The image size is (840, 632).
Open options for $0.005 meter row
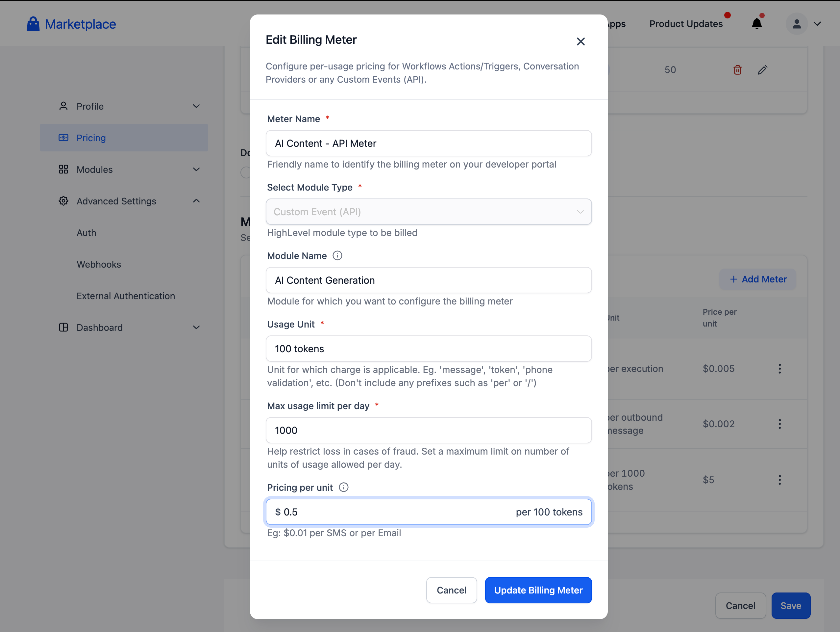[779, 369]
